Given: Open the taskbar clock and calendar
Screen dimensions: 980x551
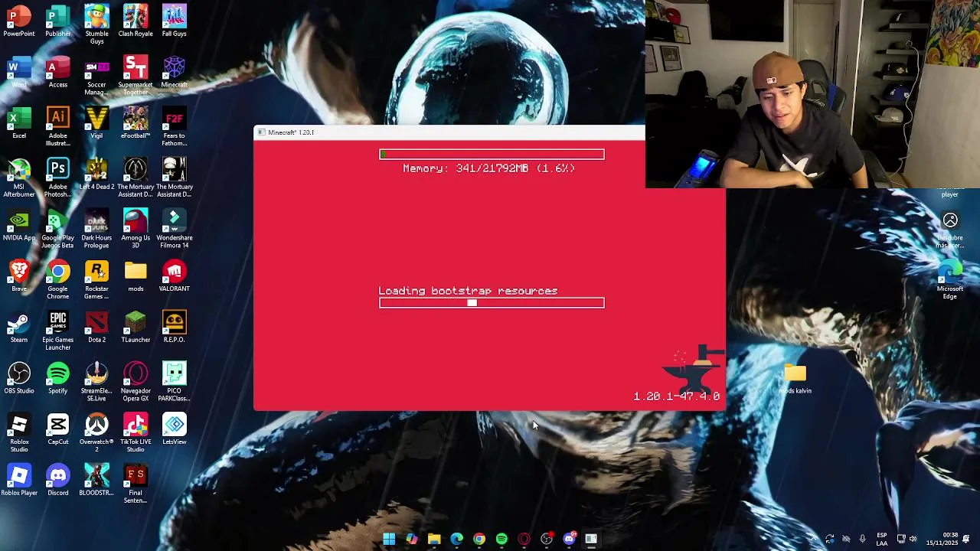Looking at the screenshot, I should click(x=941, y=539).
